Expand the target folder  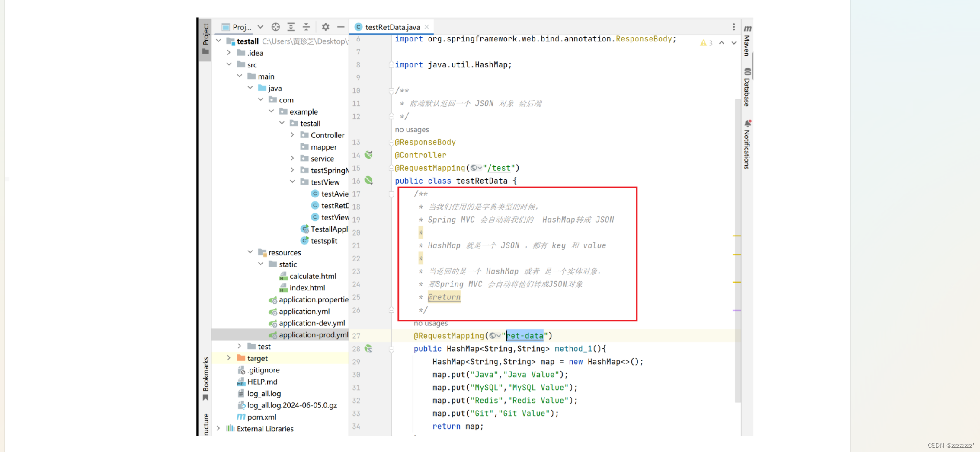click(229, 358)
